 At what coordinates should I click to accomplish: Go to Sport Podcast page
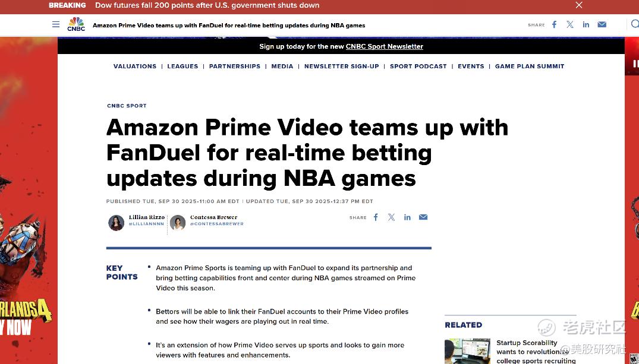click(x=418, y=66)
